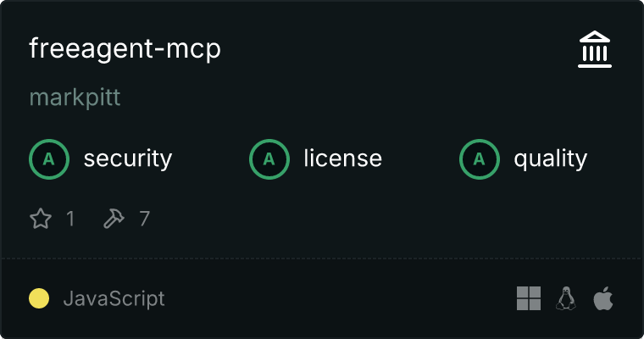Click the star count number 1

(70, 219)
